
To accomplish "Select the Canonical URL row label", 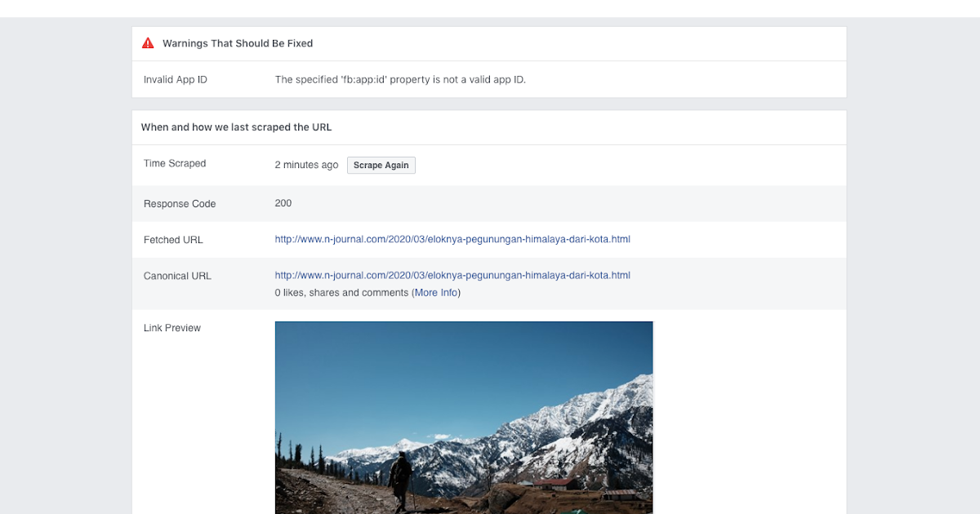I will pos(177,275).
